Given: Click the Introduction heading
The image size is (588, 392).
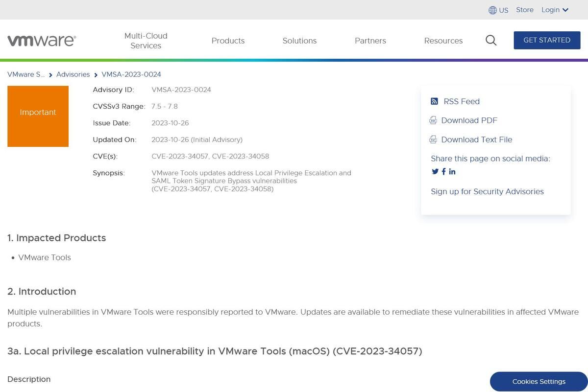Looking at the screenshot, I should [x=42, y=292].
